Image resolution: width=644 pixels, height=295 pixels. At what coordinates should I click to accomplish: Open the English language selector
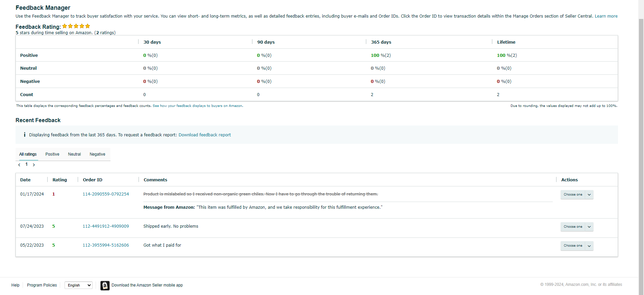(78, 285)
